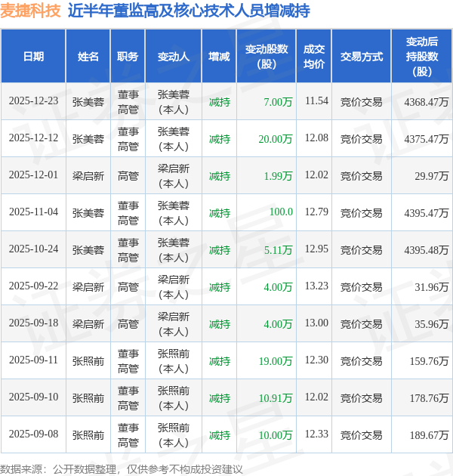The height and width of the screenshot is (476, 453).
Task: Click holdings value 29.97万
Action: tap(431, 176)
